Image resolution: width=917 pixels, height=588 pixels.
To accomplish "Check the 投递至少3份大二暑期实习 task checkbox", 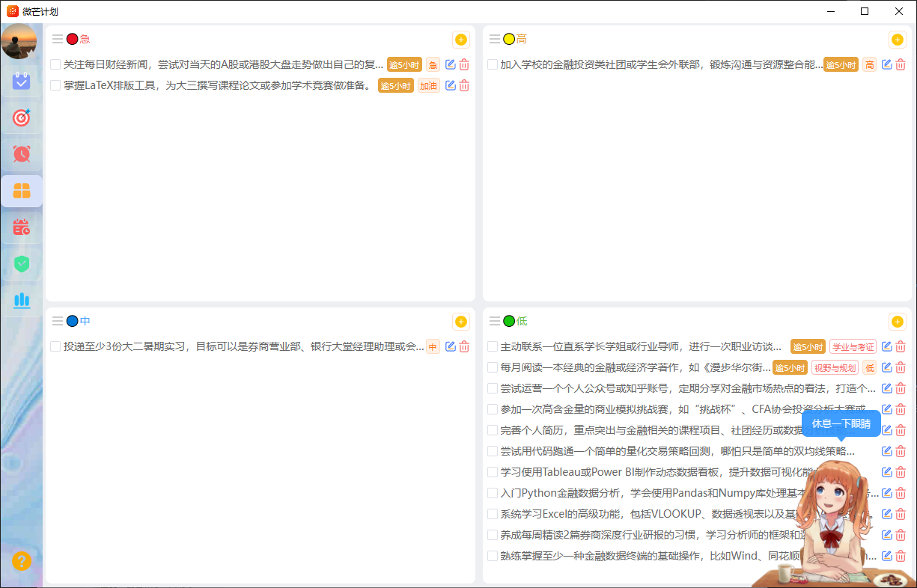I will click(x=55, y=346).
